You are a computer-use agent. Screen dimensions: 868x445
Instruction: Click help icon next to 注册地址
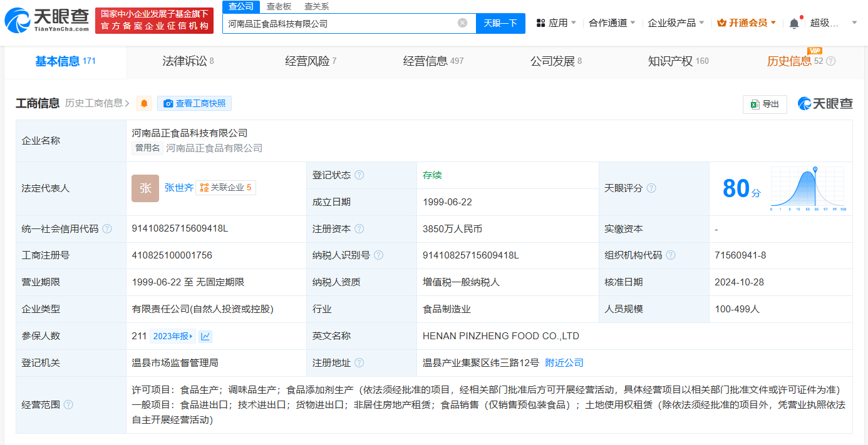pyautogui.click(x=359, y=363)
